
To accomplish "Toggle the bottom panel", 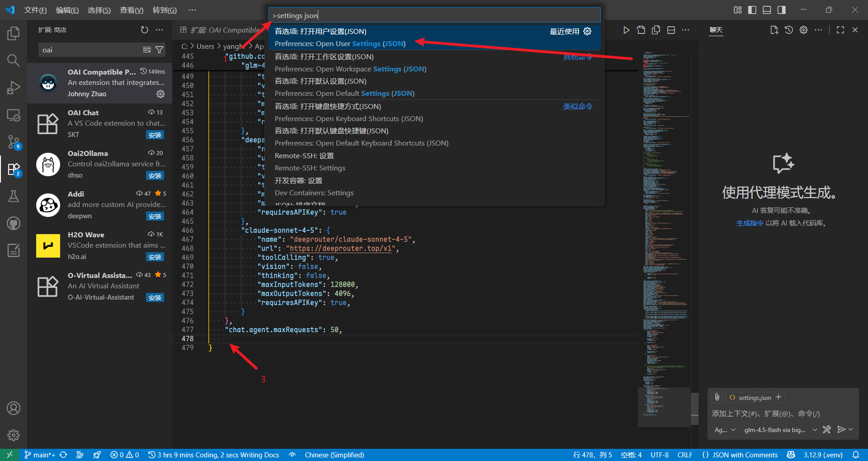I will (x=767, y=10).
